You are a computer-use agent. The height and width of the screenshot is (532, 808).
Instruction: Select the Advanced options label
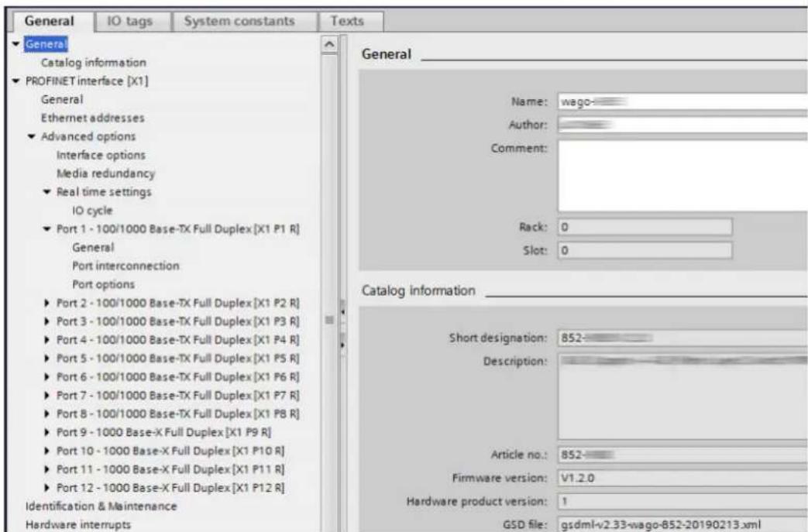pos(88,136)
